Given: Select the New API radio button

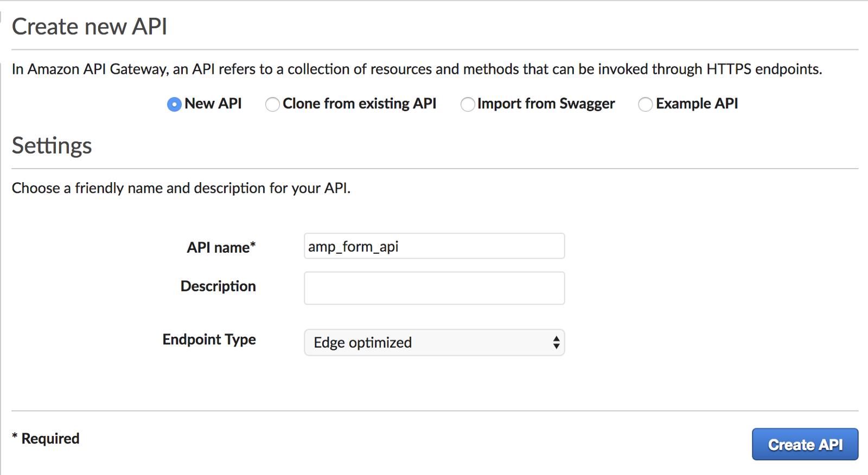Looking at the screenshot, I should click(174, 104).
